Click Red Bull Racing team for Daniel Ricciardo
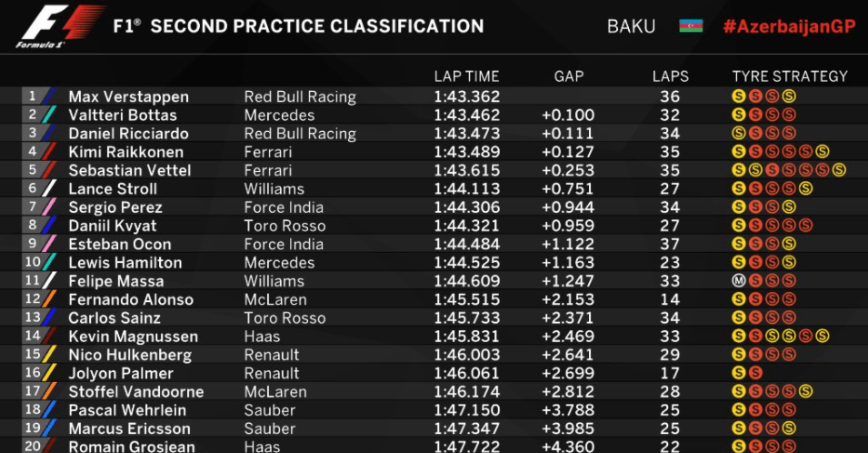Screen dimensions: 868x453 click(300, 134)
